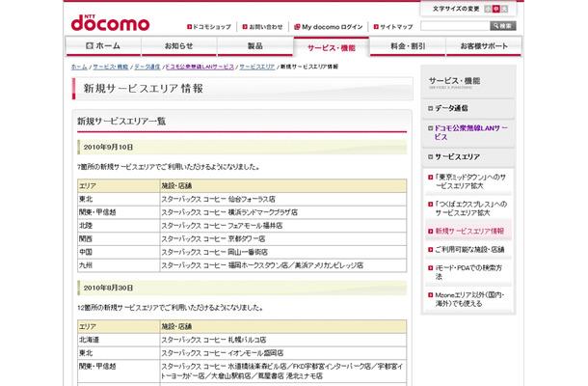The image size is (588, 386).
Task: Click the red arrow beside 東京ミッドタウン
Action: coord(431,178)
